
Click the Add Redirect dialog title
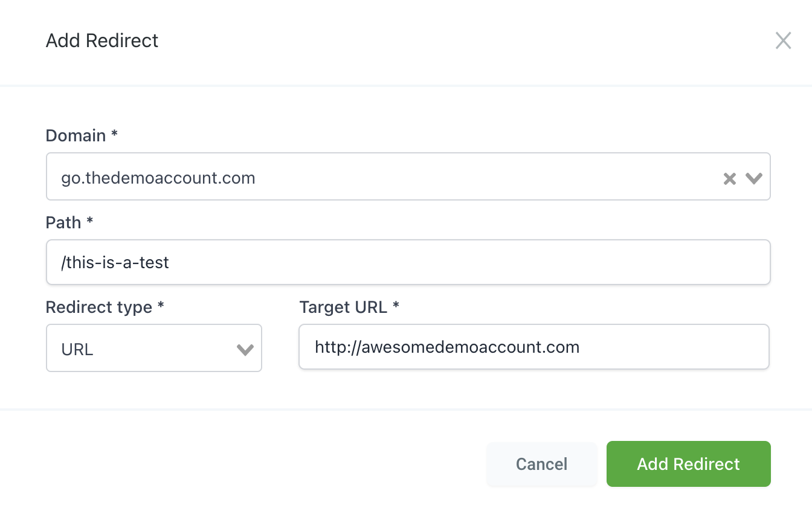coord(102,41)
